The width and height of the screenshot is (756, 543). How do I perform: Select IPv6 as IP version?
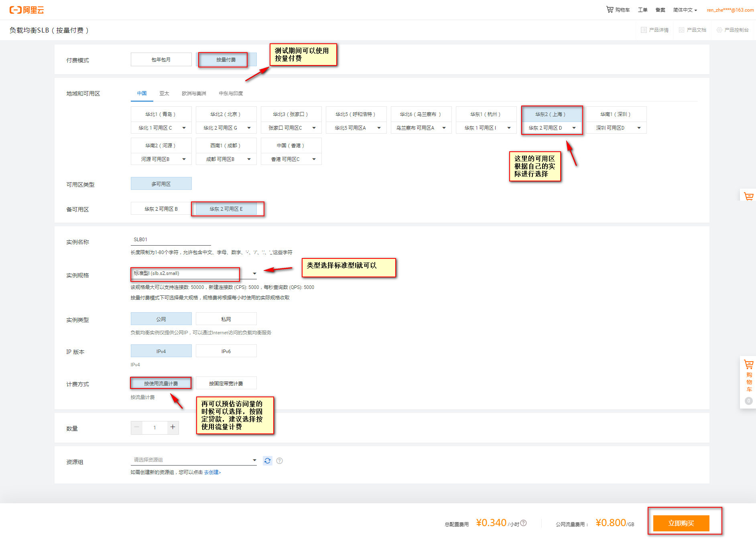(226, 351)
